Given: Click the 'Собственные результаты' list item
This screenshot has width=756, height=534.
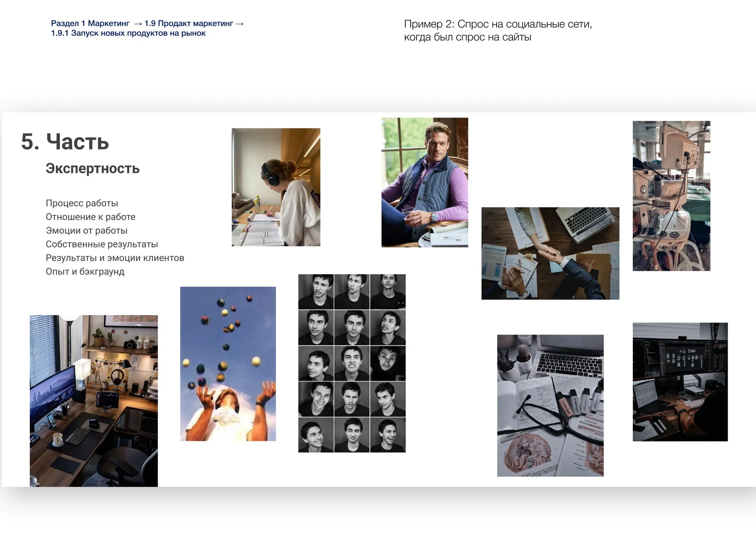Looking at the screenshot, I should click(x=102, y=244).
